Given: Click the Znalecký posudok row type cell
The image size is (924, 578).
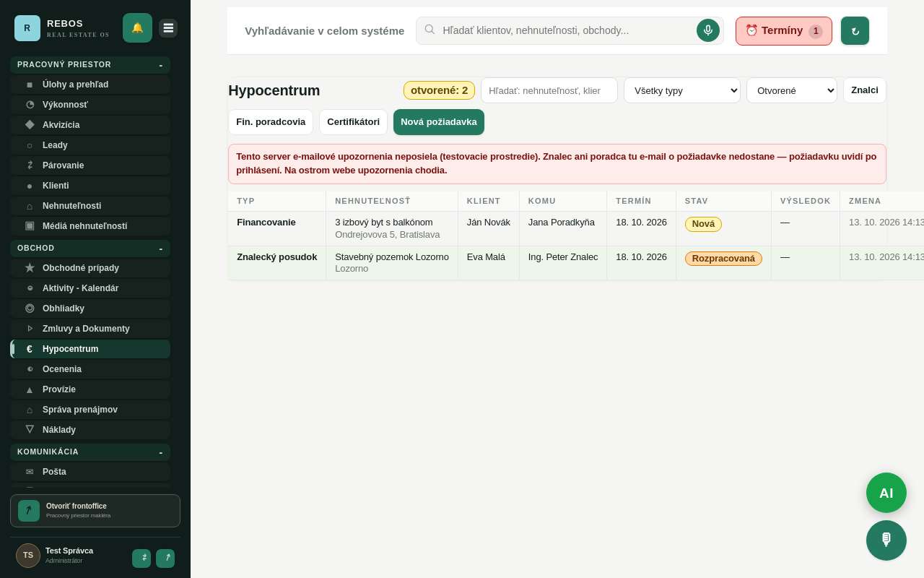Looking at the screenshot, I should tap(277, 263).
